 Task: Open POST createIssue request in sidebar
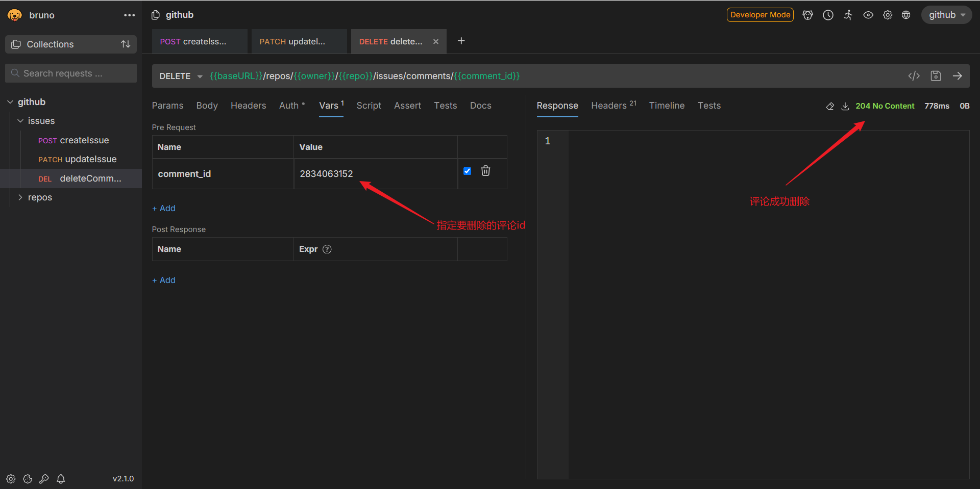coord(73,140)
